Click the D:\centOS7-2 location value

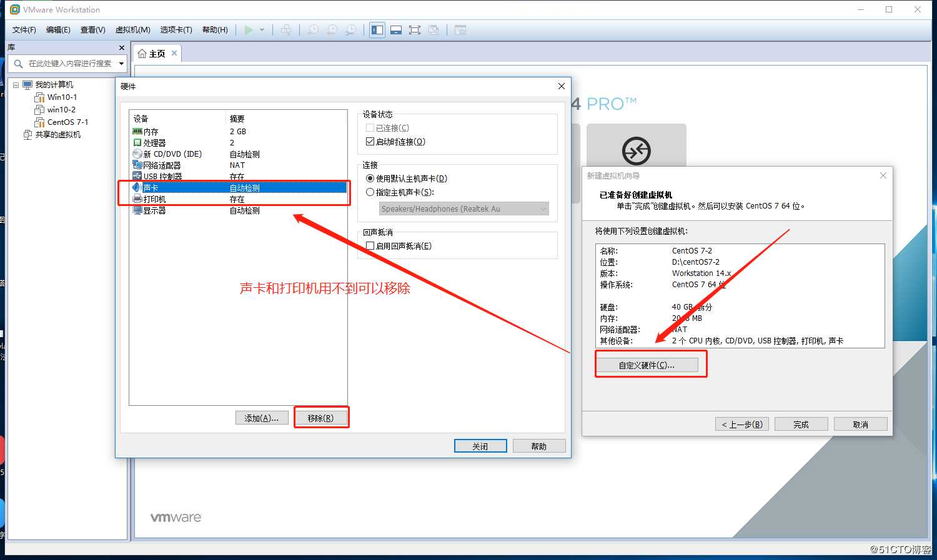[x=696, y=262]
